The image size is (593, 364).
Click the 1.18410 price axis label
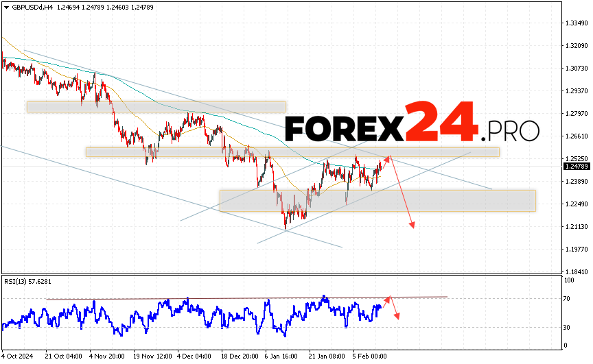pyautogui.click(x=576, y=271)
